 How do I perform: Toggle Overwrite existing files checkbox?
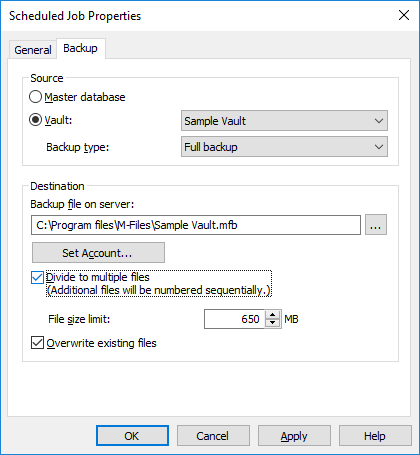point(37,343)
